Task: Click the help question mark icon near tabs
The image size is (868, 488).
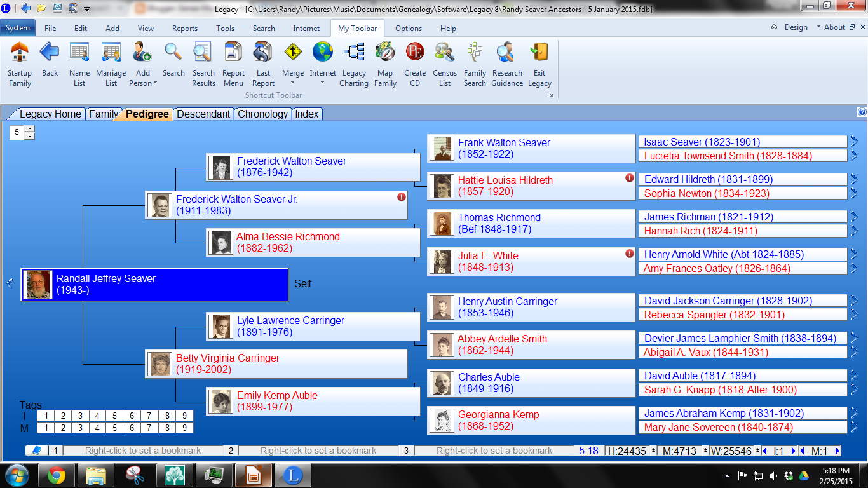Action: tap(862, 112)
